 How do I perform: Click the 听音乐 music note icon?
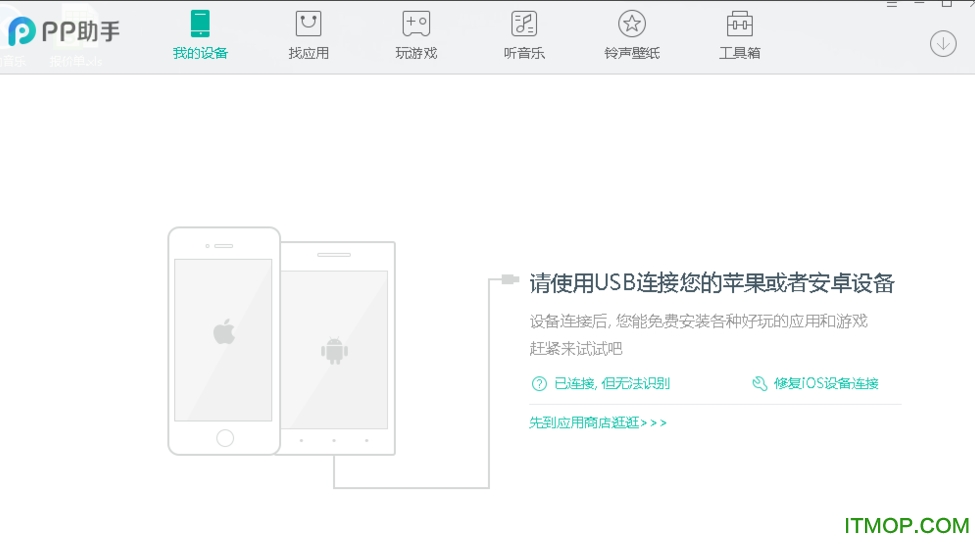(x=523, y=24)
